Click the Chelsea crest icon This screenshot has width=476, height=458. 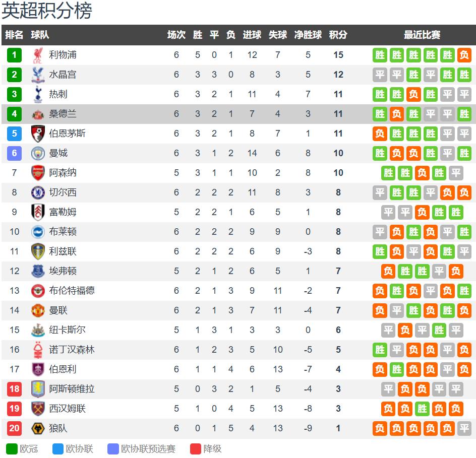tap(38, 192)
